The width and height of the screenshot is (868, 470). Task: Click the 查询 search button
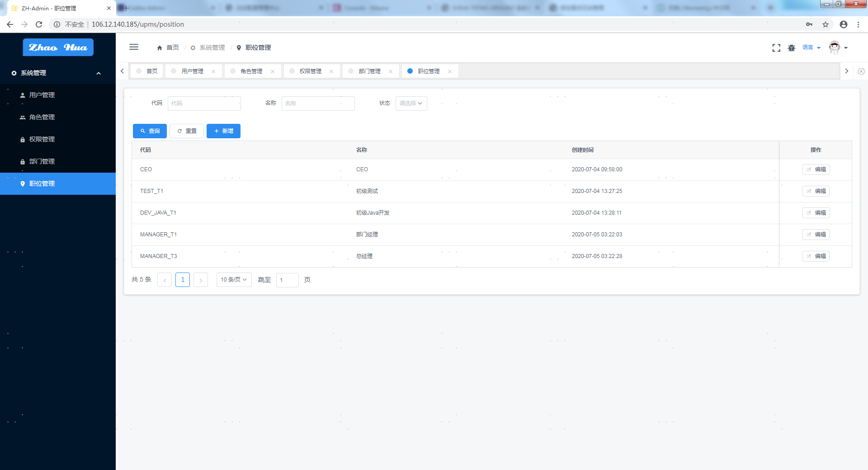click(x=150, y=131)
